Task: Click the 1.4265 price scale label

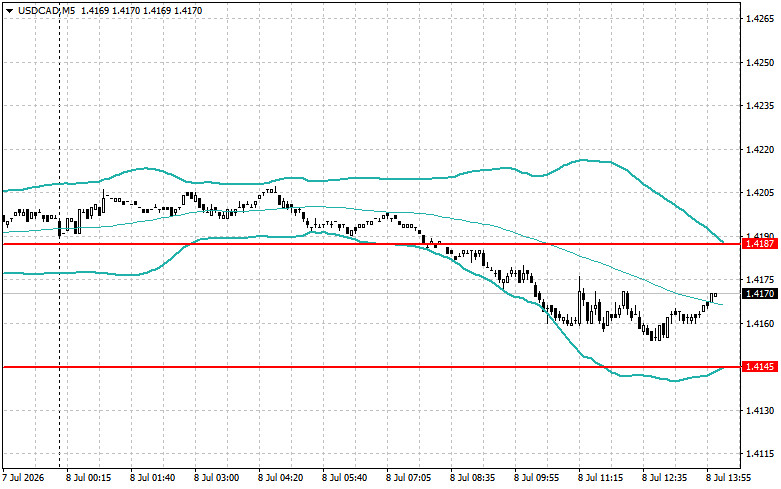Action: 760,19
